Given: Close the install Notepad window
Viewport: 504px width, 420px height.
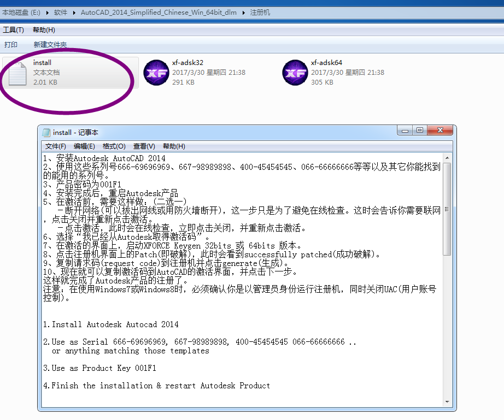Looking at the screenshot, I should 440,131.
